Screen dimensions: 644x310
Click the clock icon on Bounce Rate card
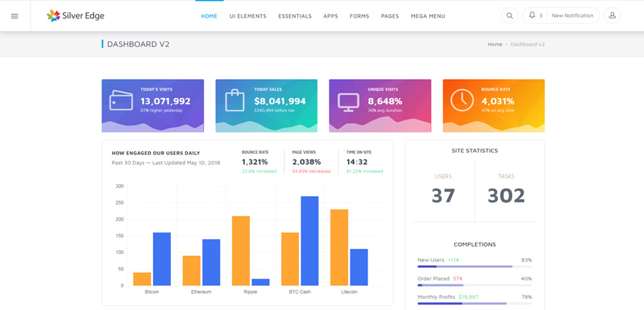pos(462,100)
